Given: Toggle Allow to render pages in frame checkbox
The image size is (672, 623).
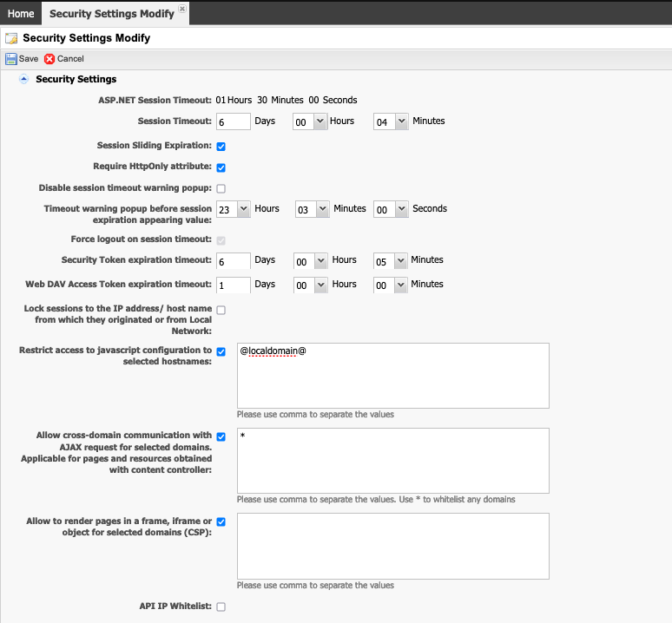Looking at the screenshot, I should (x=221, y=522).
